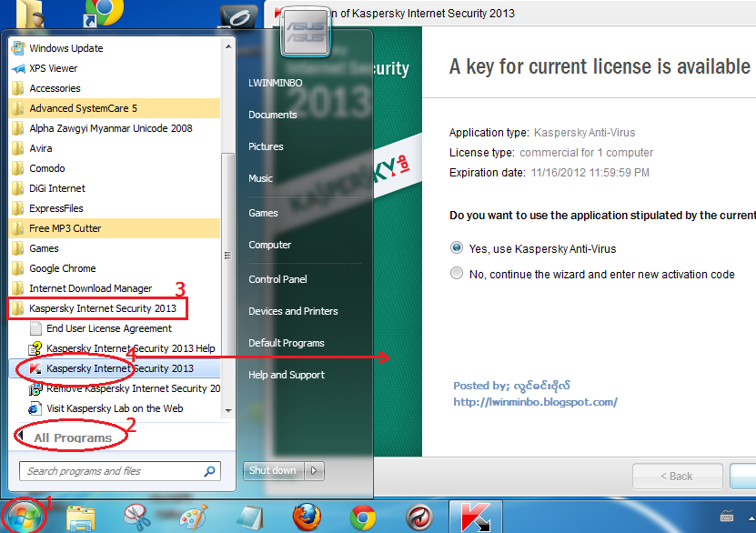The width and height of the screenshot is (756, 533).
Task: Open Visit Kaspersky Lab on the Web
Action: pos(115,408)
